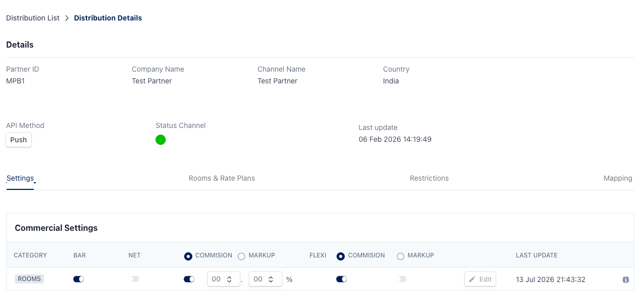Viewport: 644px width, 303px height.
Task: Toggle the FLEXI commission switch
Action: (341, 279)
